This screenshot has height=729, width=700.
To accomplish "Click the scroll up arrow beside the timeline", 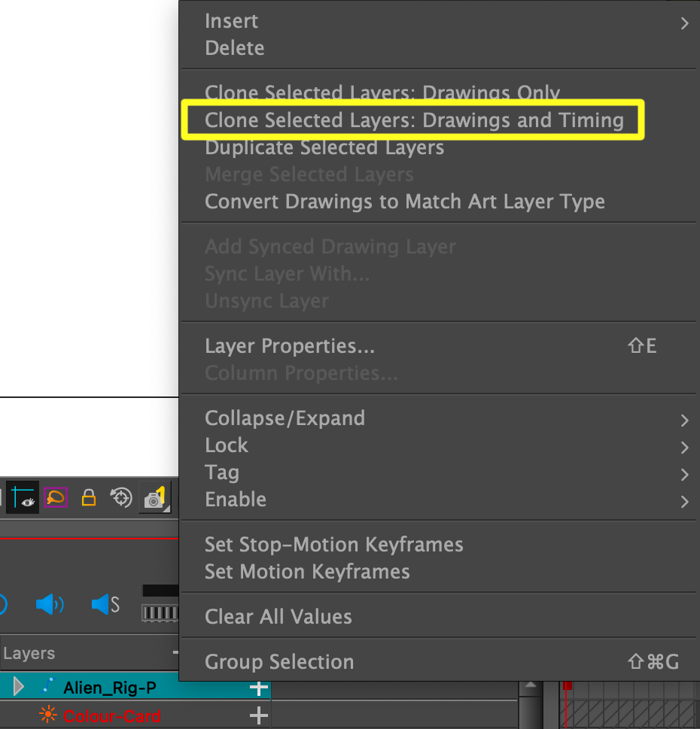I will 532,687.
